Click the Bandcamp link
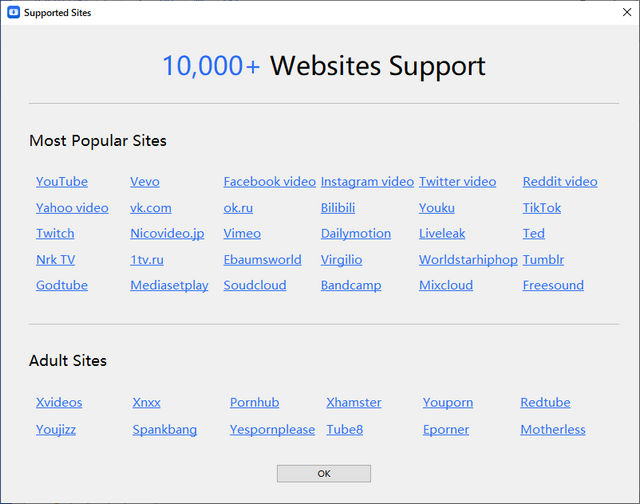The height and width of the screenshot is (504, 640). coord(351,286)
